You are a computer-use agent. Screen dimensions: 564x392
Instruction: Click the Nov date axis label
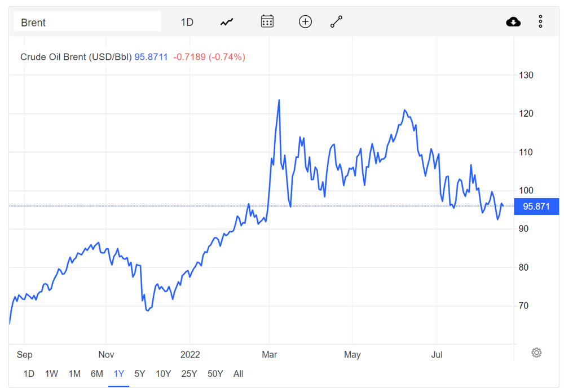[x=106, y=355]
